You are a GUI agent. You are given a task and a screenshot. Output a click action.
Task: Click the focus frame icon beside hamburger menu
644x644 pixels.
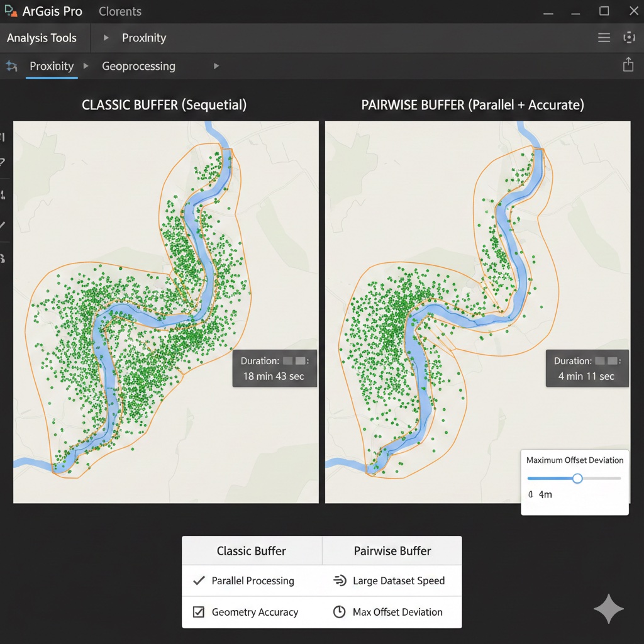click(x=628, y=38)
